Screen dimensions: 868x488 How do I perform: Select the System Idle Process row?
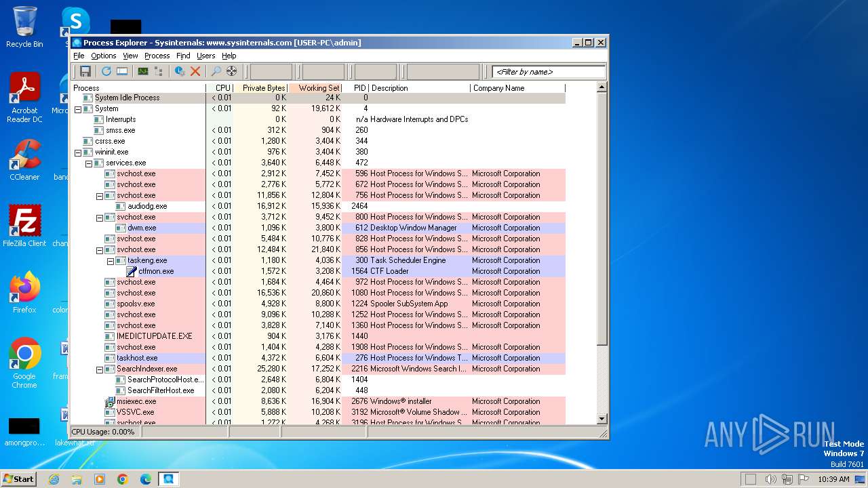click(319, 98)
